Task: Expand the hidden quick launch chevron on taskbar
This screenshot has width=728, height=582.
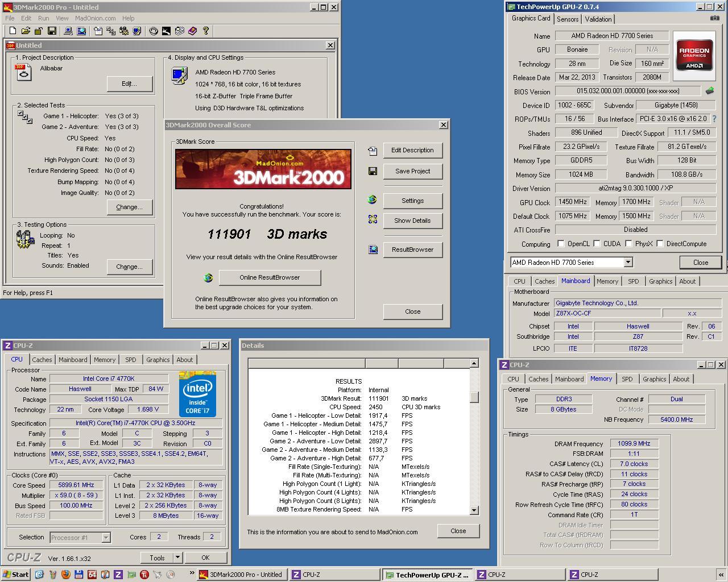Action: 192,573
